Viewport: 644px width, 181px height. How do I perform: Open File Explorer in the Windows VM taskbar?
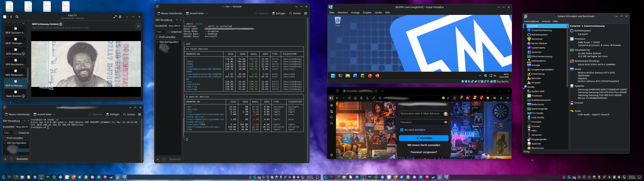pyautogui.click(x=348, y=76)
